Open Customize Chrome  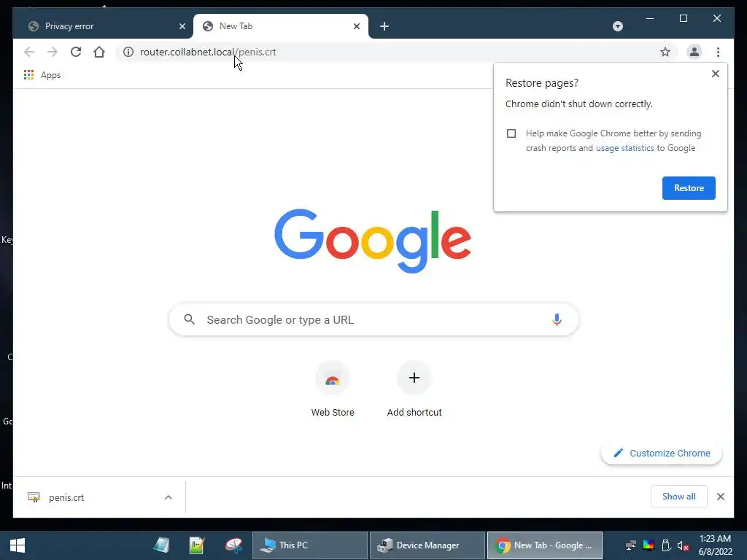[x=661, y=453]
